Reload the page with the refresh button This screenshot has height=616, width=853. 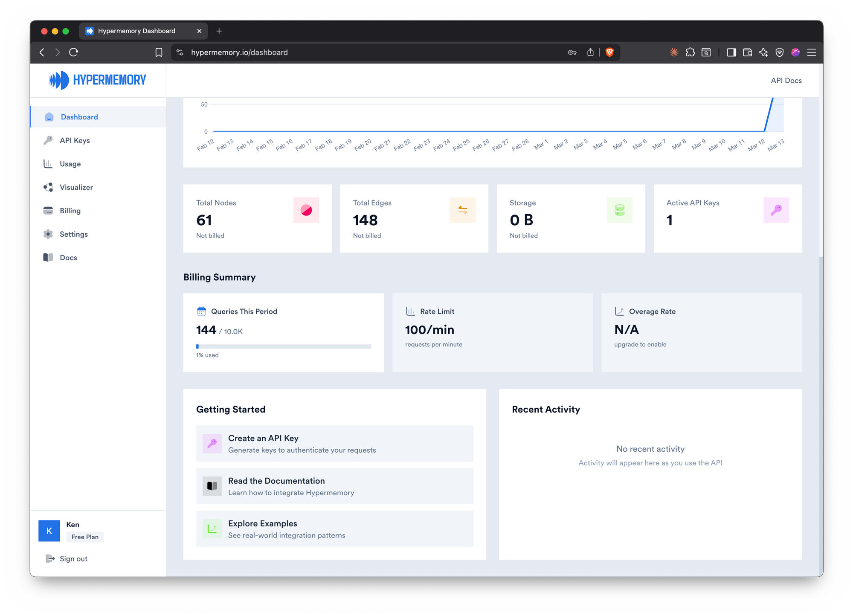(73, 52)
